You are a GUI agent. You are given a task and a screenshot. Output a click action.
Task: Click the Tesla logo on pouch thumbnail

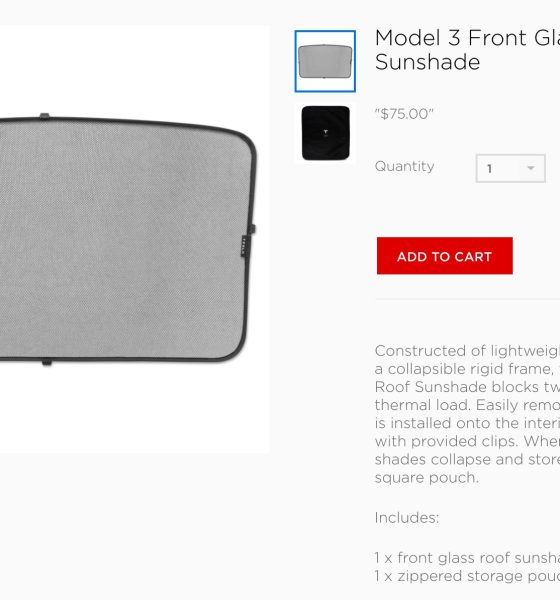tap(325, 132)
